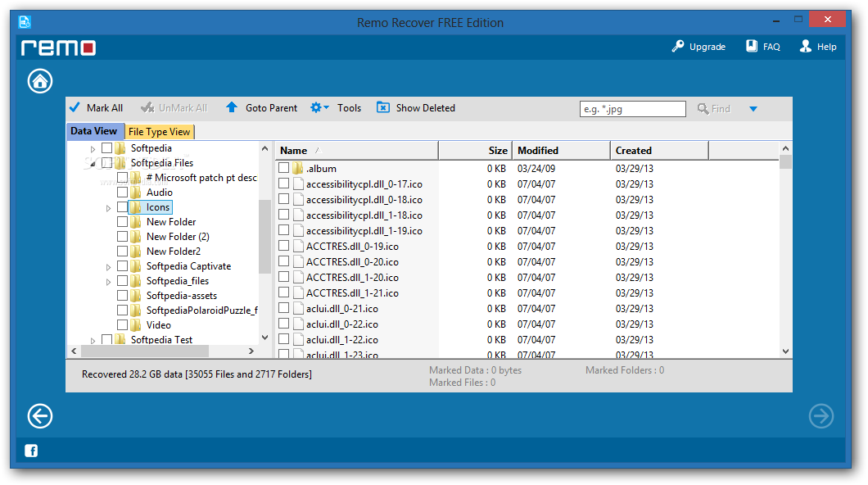
Task: Expand the Softpedia tree node
Action: click(93, 149)
